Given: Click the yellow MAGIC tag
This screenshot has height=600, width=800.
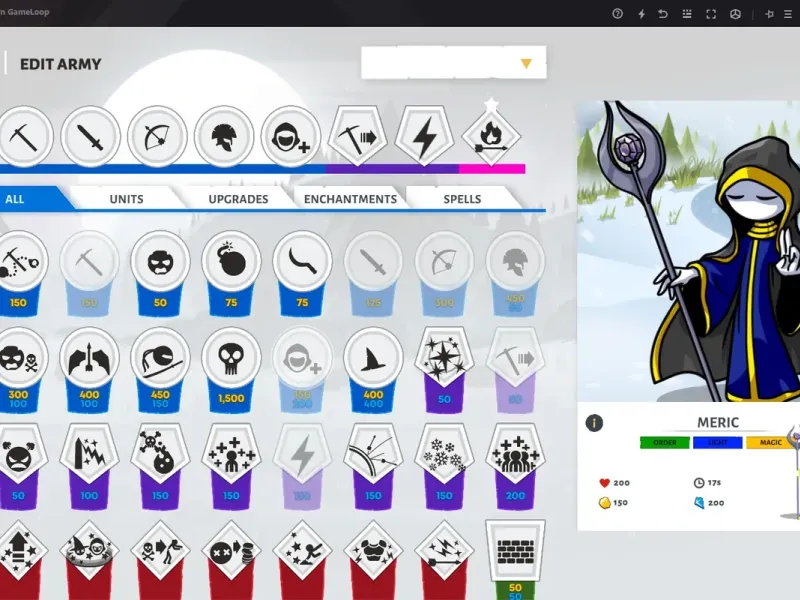Looking at the screenshot, I should (770, 442).
